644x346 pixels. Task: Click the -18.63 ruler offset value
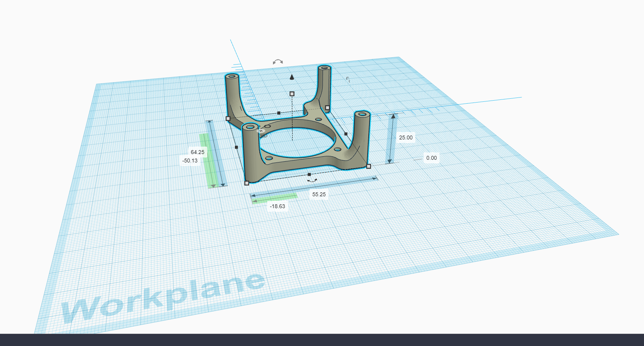point(278,206)
